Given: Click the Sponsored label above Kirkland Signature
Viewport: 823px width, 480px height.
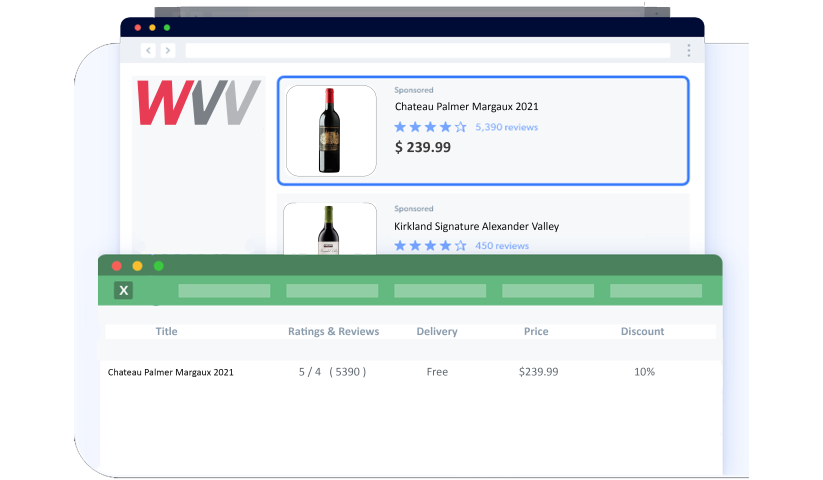Looking at the screenshot, I should (414, 209).
